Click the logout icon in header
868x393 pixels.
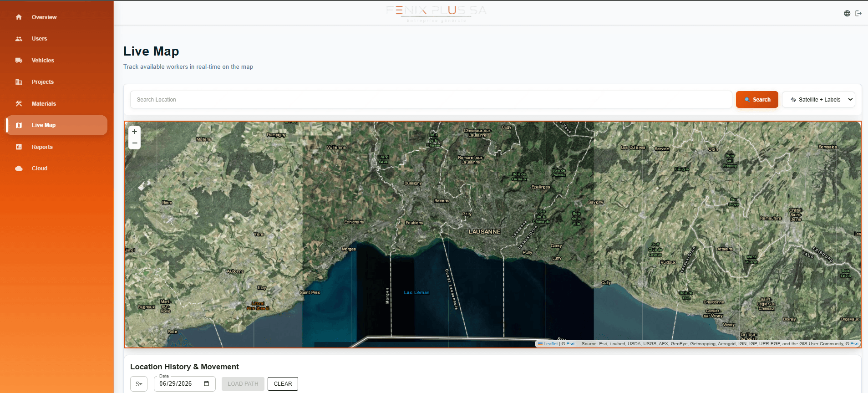click(x=858, y=13)
